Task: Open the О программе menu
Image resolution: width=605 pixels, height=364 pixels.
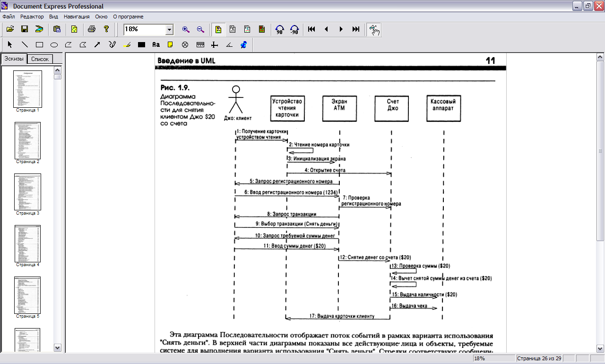Action: coord(128,17)
